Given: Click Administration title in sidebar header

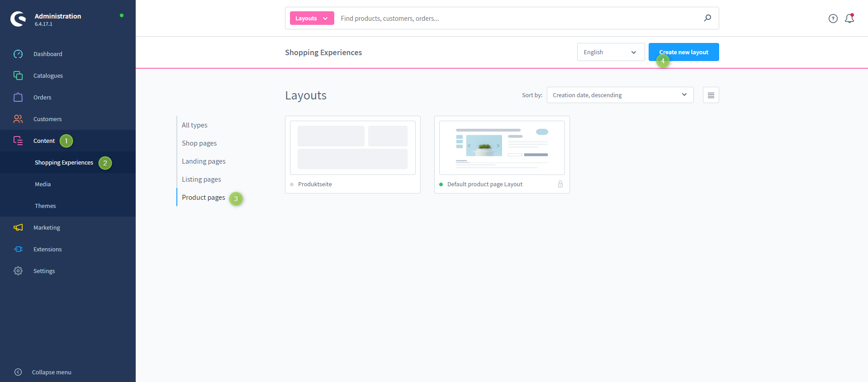Looking at the screenshot, I should pyautogui.click(x=58, y=16).
